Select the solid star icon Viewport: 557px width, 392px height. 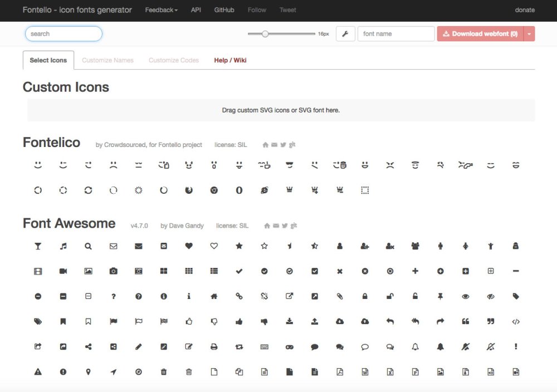[x=239, y=246]
